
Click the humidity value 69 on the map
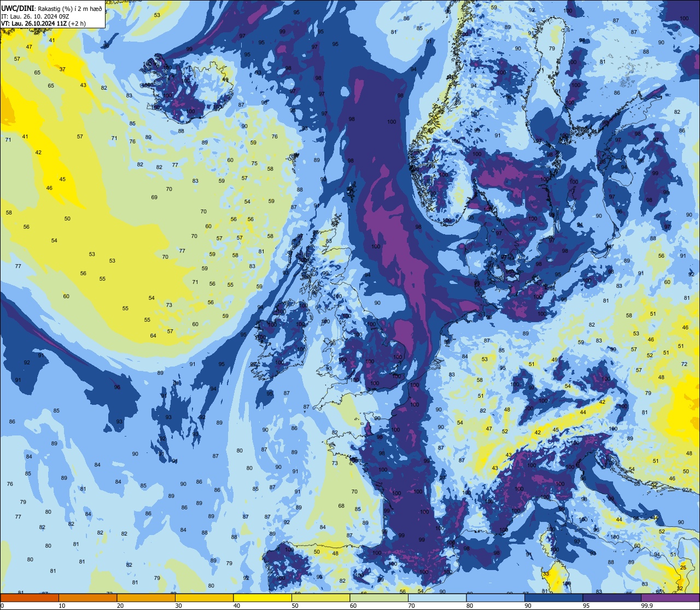point(154,197)
